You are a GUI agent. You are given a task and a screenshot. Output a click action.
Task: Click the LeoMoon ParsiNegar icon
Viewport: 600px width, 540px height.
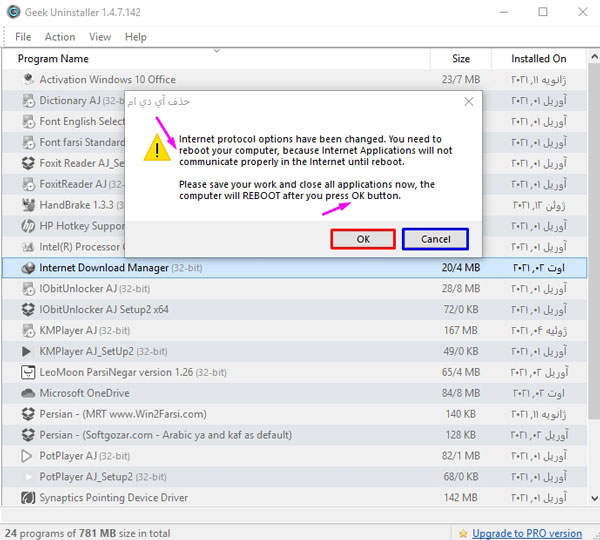pyautogui.click(x=28, y=372)
